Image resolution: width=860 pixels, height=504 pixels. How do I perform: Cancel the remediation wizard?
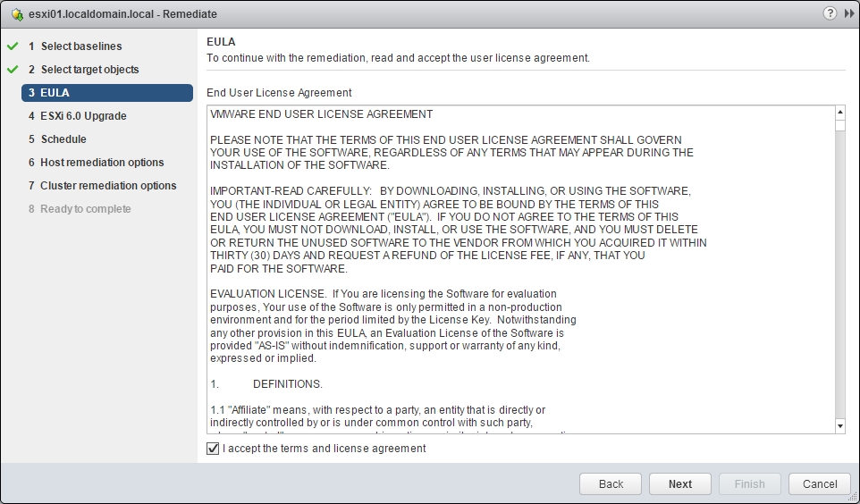(820, 484)
